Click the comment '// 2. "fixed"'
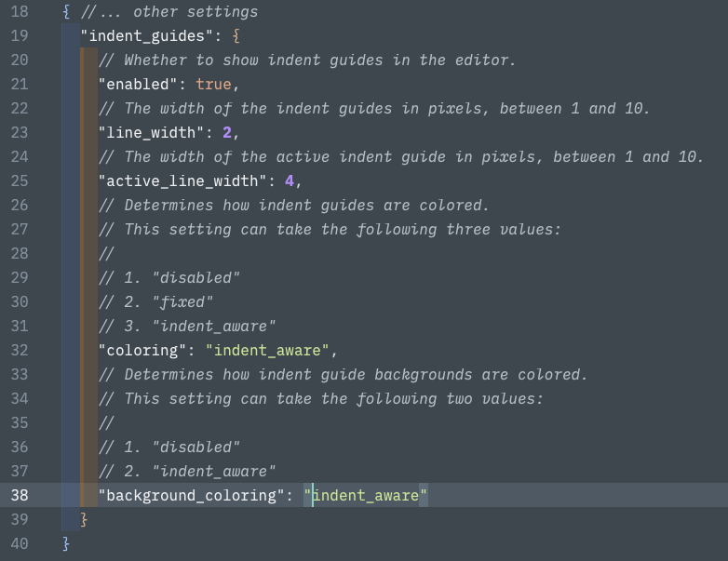This screenshot has width=728, height=561. [156, 302]
